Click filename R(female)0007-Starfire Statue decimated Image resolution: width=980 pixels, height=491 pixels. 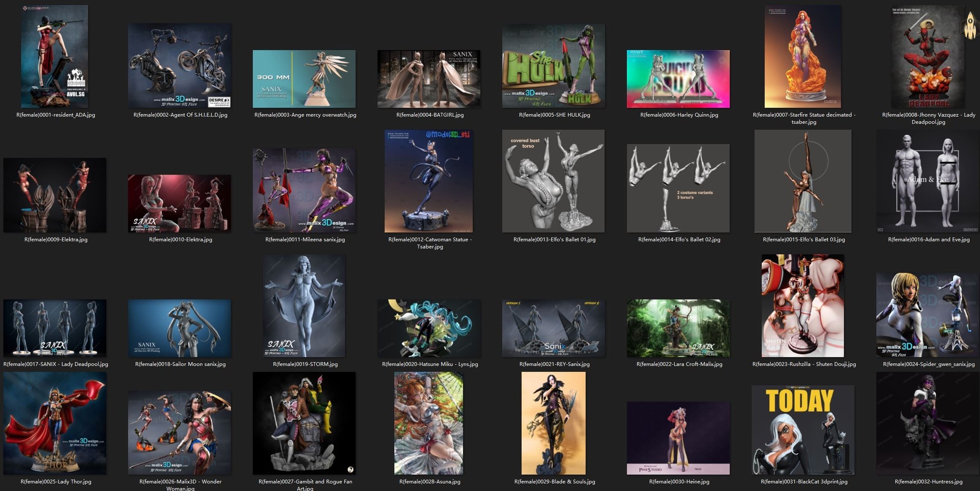pyautogui.click(x=804, y=118)
